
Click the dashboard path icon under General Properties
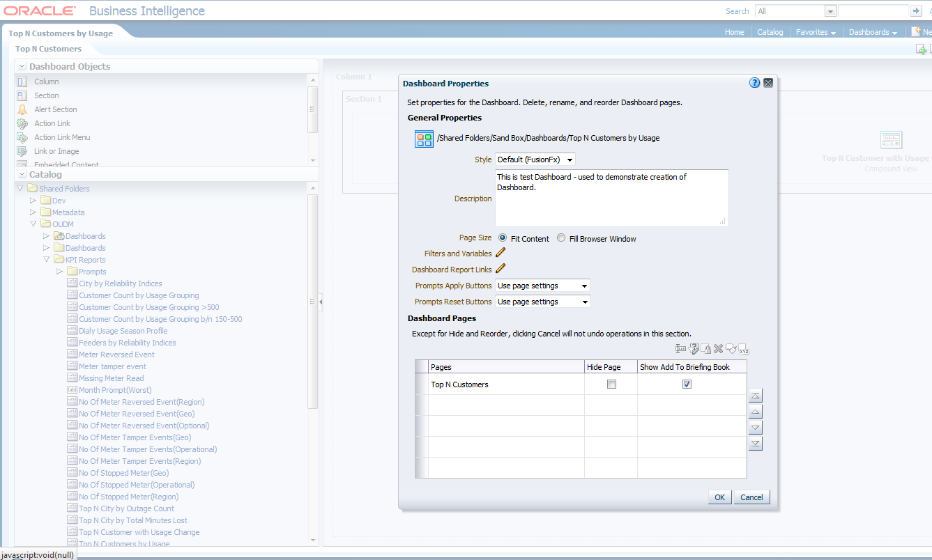pyautogui.click(x=424, y=138)
